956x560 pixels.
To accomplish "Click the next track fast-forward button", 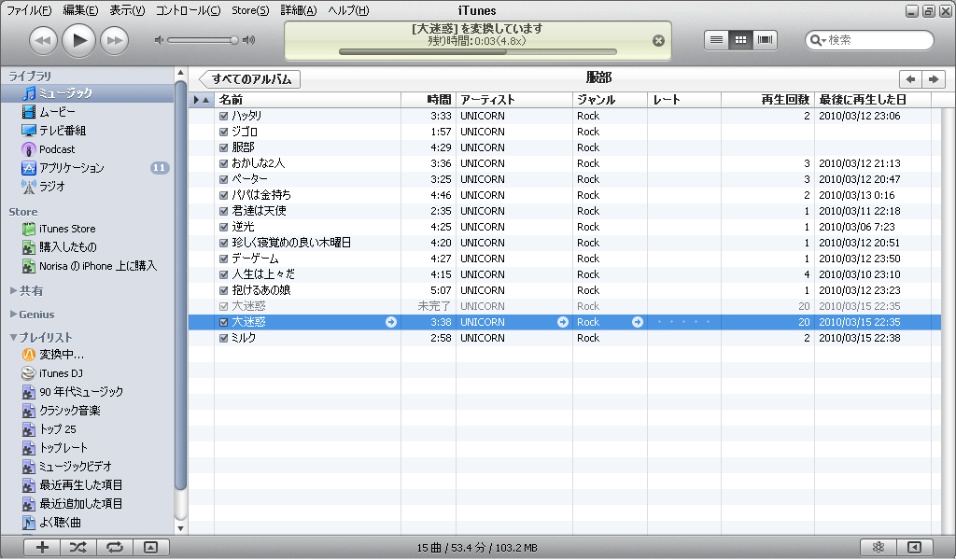I will [x=115, y=41].
